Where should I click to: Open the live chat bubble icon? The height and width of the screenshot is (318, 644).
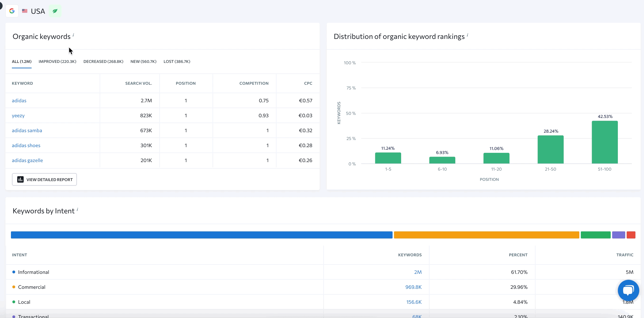coord(628,290)
